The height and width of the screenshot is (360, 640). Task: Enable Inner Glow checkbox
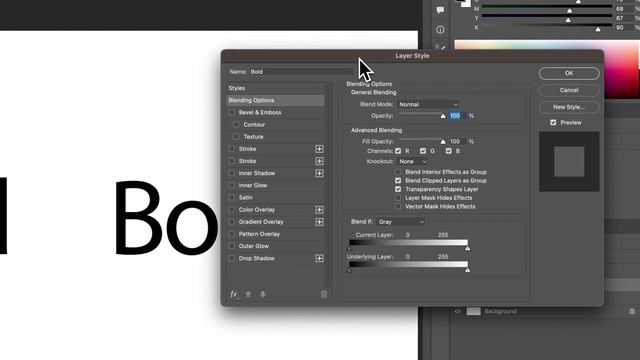231,185
